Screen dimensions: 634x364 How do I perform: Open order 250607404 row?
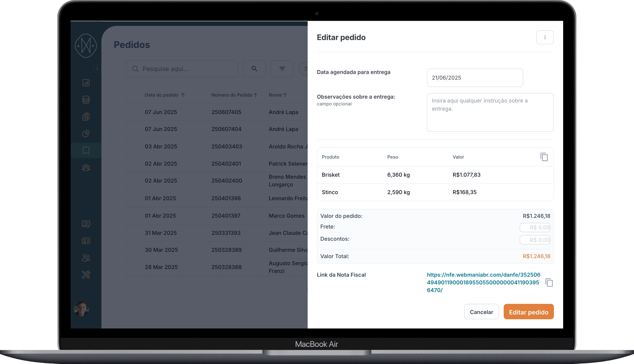[217, 129]
